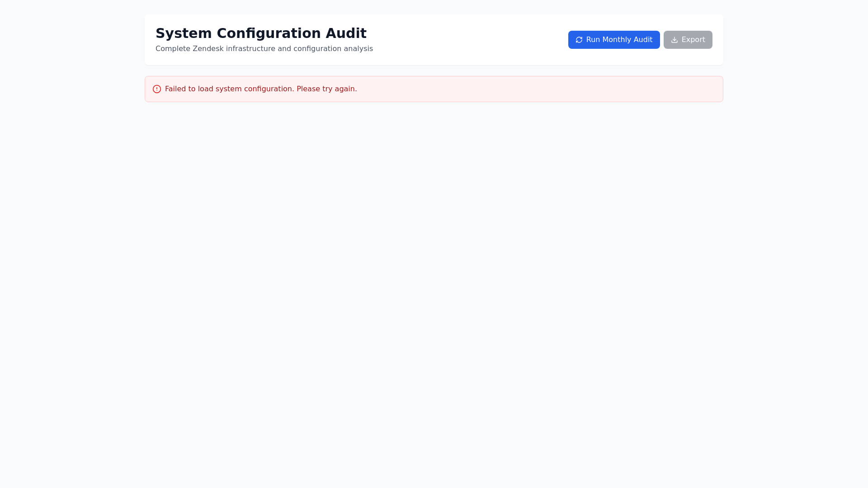
Task: Click the Zendesk infrastructure subtitle text
Action: (264, 49)
